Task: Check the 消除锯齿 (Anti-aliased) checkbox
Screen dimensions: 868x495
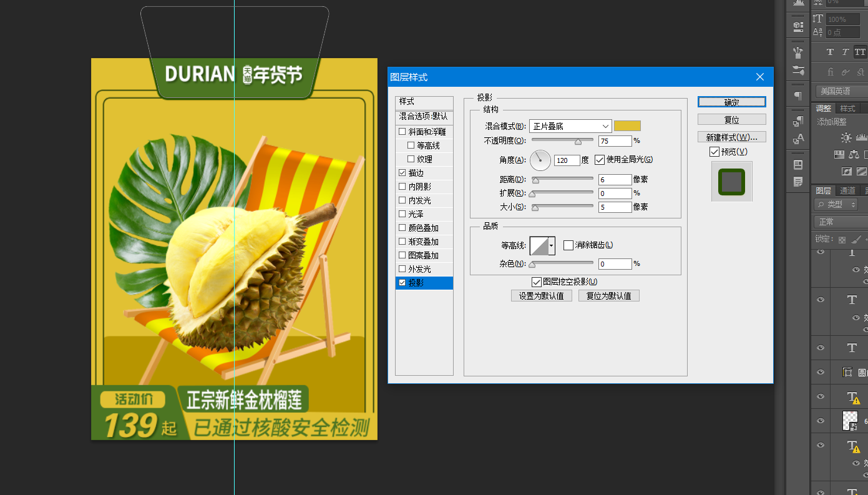Action: [x=568, y=245]
